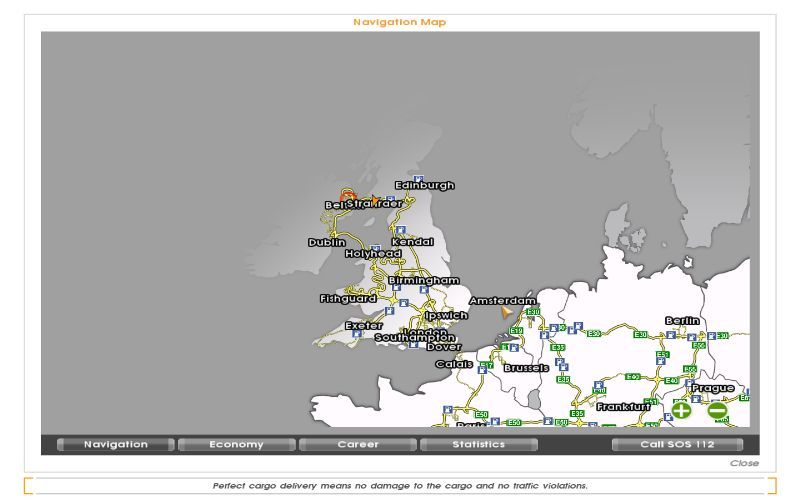Zoom in with the green plus button
800x500 pixels.
pyautogui.click(x=681, y=410)
